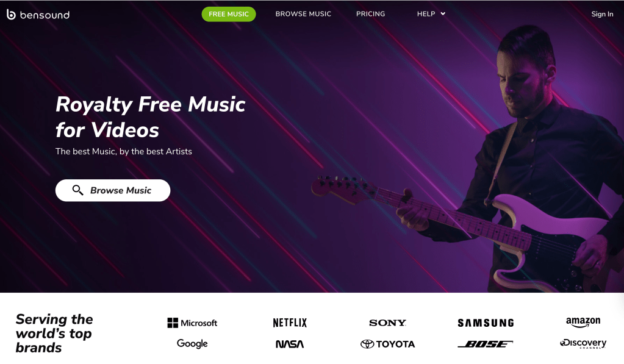This screenshot has height=364, width=624.
Task: Click the NASA brand logo
Action: coord(290,344)
